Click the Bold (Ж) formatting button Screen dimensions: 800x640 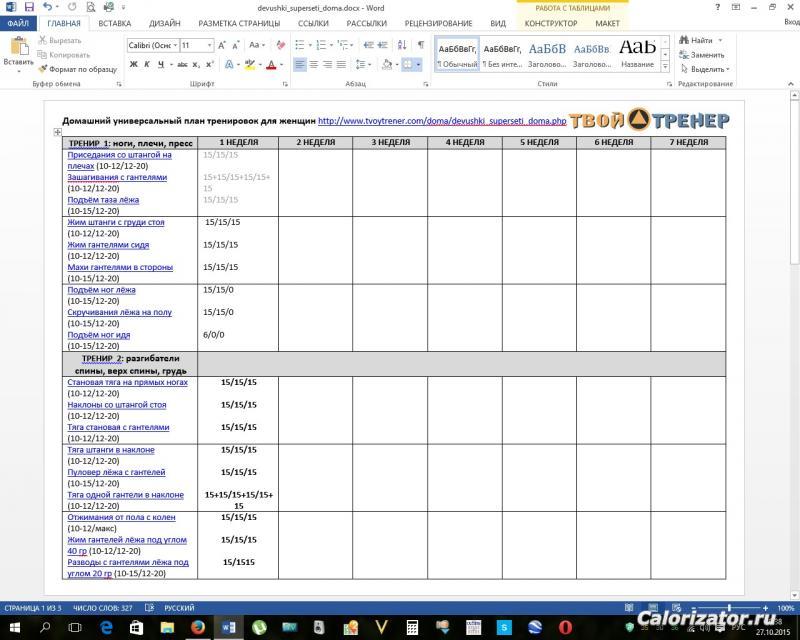[133, 64]
